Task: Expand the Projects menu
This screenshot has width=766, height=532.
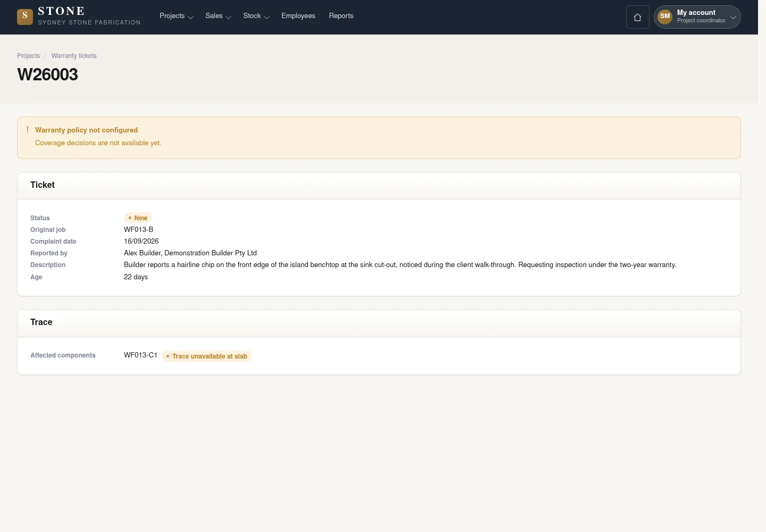Action: click(176, 16)
